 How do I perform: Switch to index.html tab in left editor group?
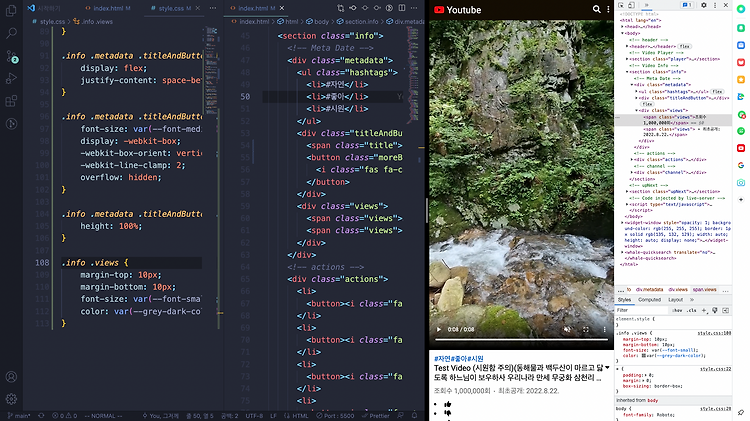tap(108, 8)
